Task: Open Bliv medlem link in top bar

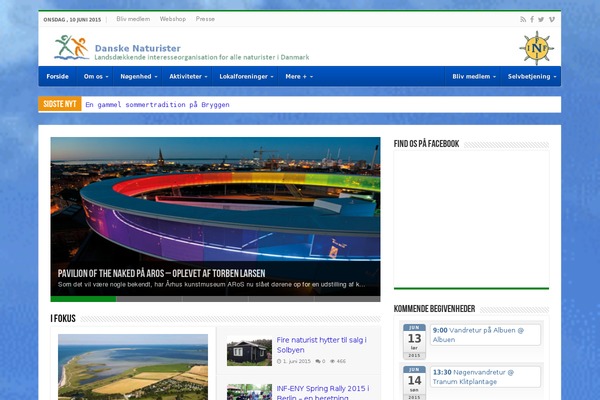Action: [x=133, y=19]
